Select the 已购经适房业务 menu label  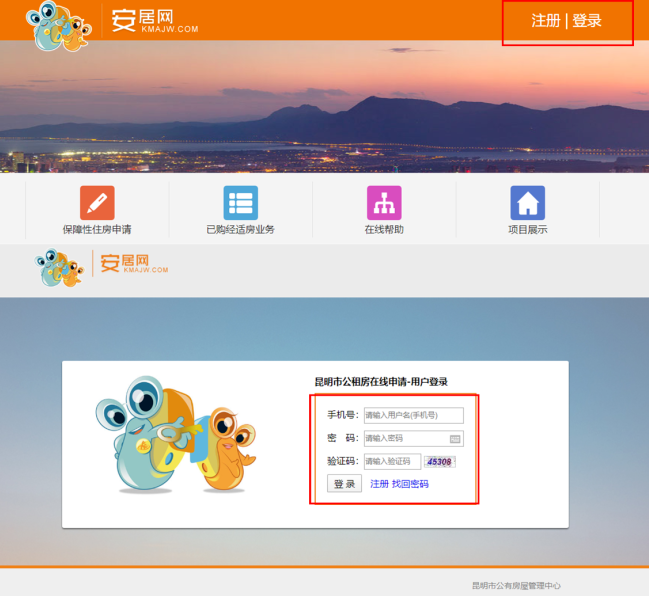(x=240, y=230)
